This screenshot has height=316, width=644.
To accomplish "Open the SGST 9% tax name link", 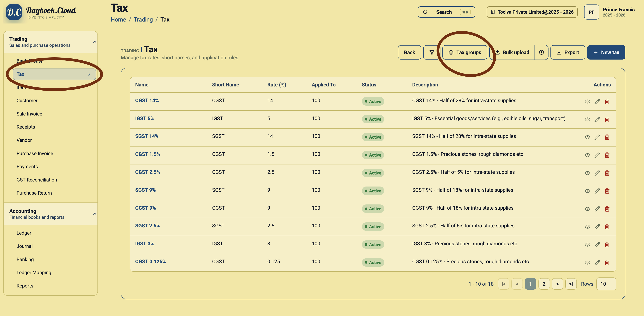I will [x=145, y=190].
